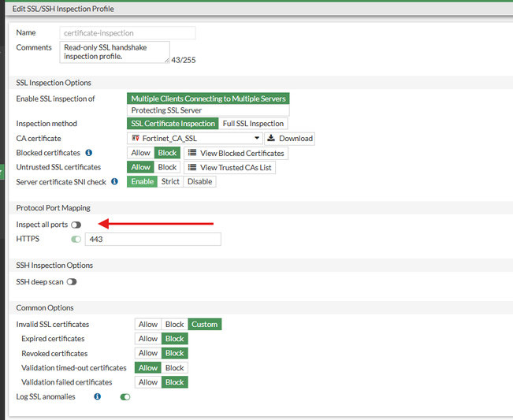This screenshot has height=420, width=513.
Task: Click the Server certificate SNI check info icon
Action: click(114, 181)
